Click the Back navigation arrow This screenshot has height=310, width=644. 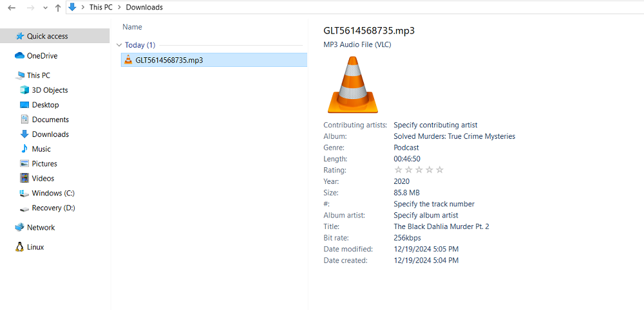tap(11, 8)
